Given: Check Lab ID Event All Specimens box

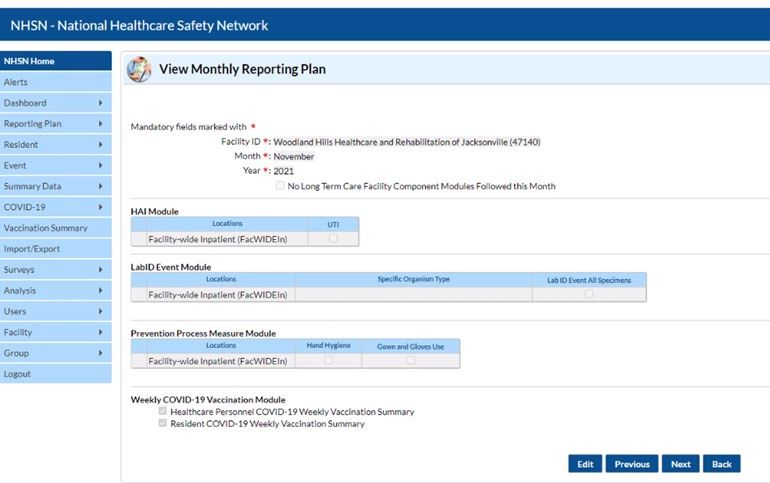Looking at the screenshot, I should [x=589, y=294].
